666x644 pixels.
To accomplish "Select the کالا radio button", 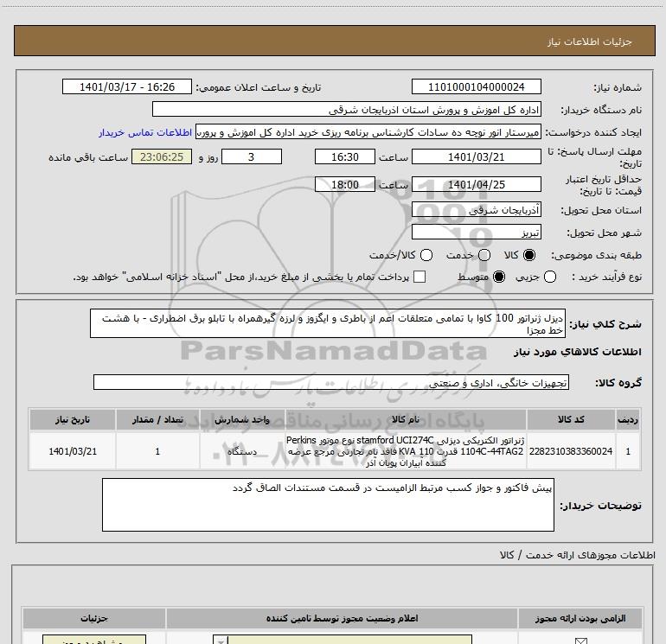I will [x=529, y=255].
